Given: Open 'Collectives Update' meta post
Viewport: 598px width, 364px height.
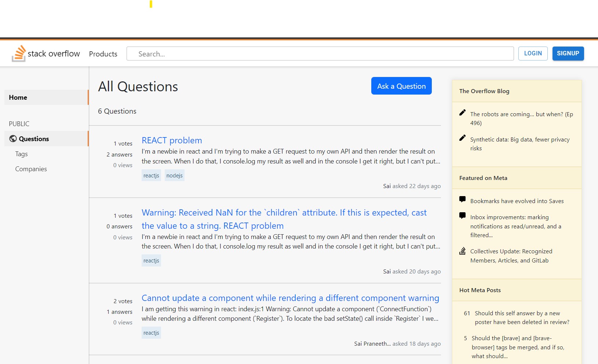Looking at the screenshot, I should point(511,256).
